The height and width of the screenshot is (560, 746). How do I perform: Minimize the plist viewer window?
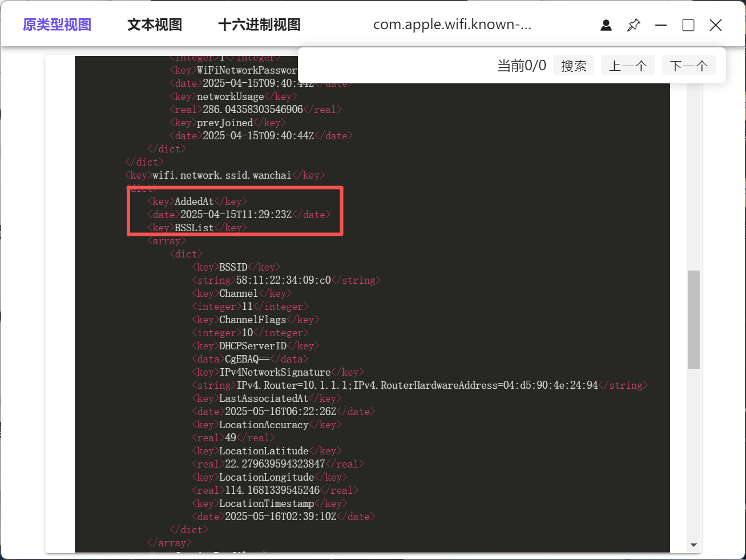(x=661, y=25)
